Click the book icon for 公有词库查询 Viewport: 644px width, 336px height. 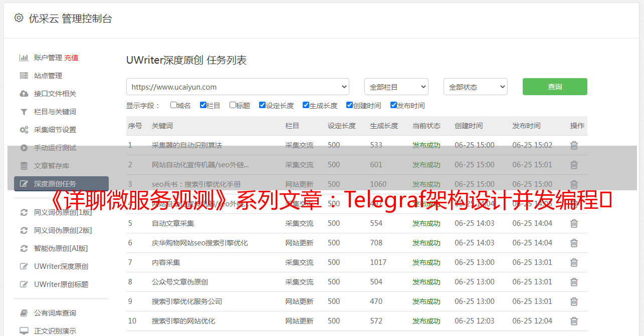pos(24,313)
